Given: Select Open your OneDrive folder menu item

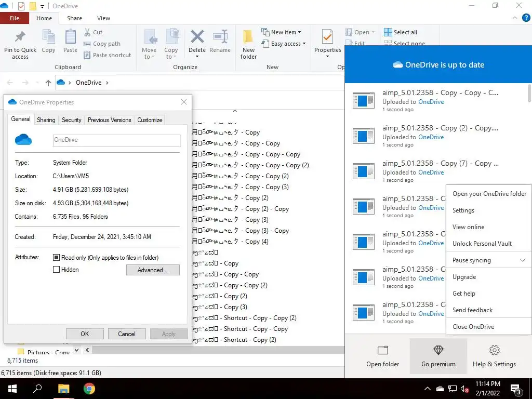Looking at the screenshot, I should click(x=489, y=194).
